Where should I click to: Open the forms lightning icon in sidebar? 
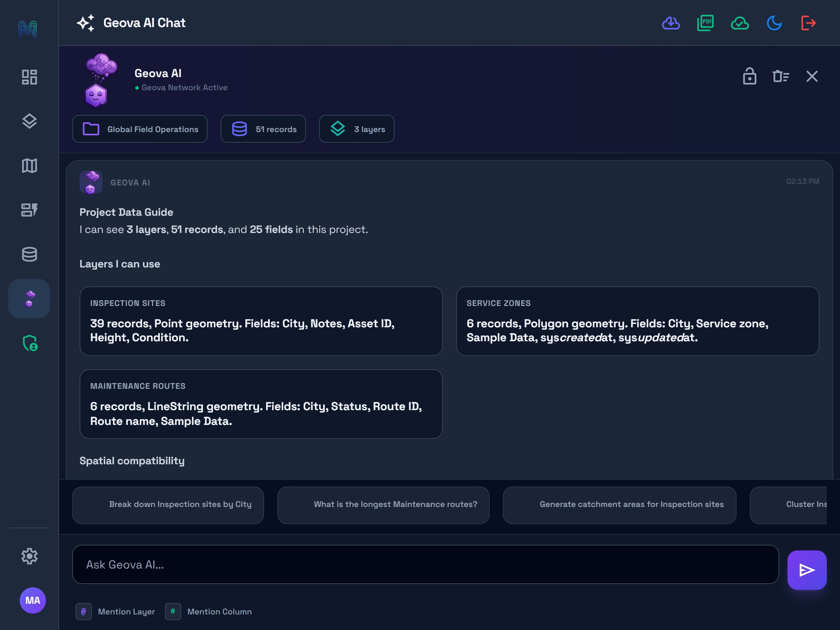pos(29,210)
